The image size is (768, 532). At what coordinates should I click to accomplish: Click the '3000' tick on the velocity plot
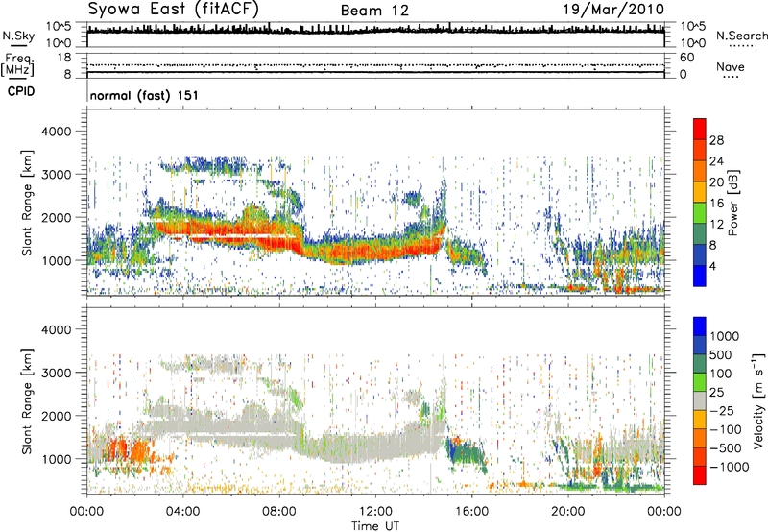pos(57,373)
